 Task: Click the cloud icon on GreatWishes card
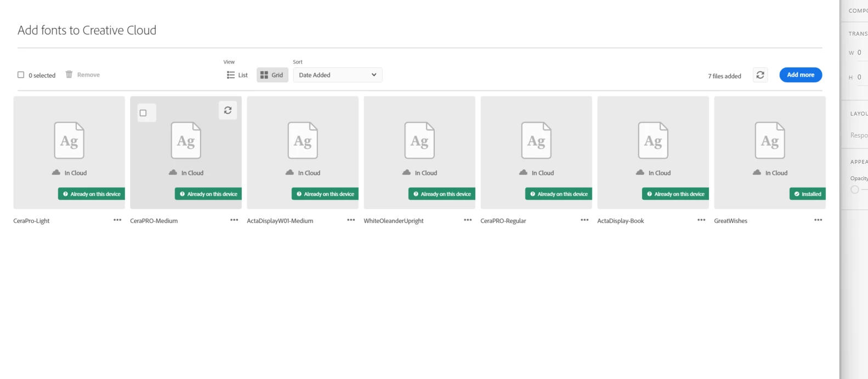[757, 173]
